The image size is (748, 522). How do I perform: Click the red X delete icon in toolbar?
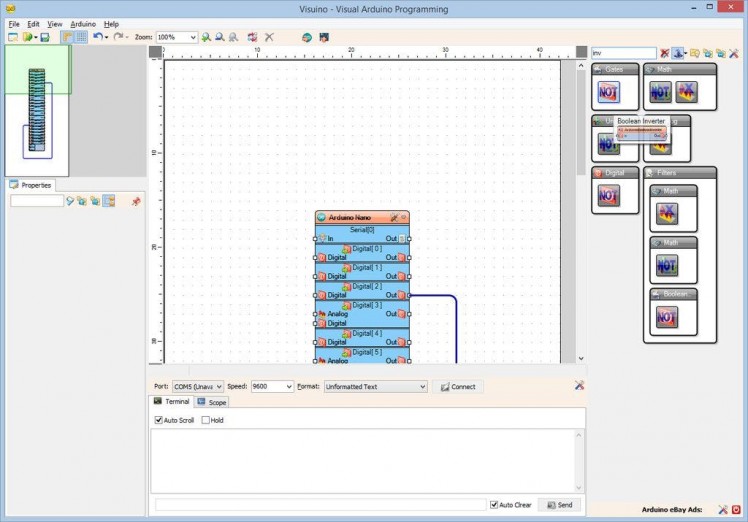click(x=269, y=37)
